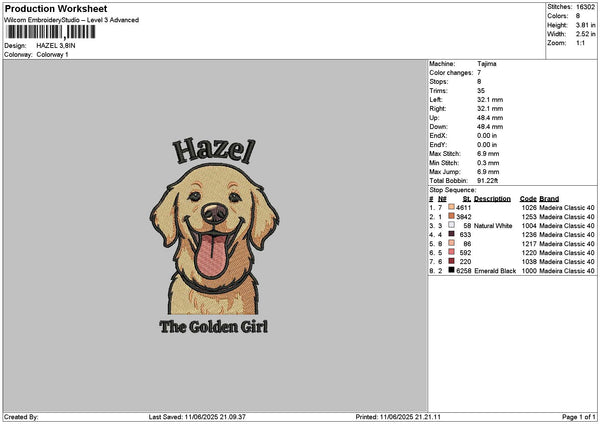Click the peach swatch for code 1217

(x=452, y=243)
